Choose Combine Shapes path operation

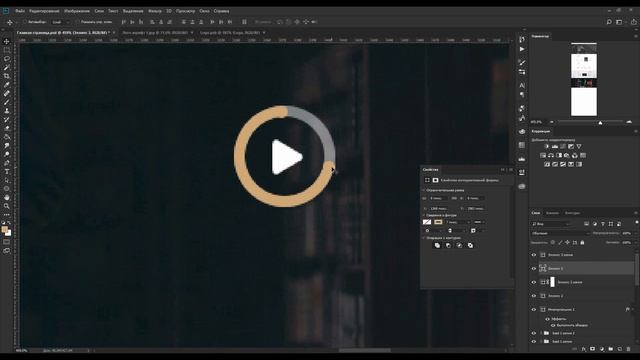tap(437, 245)
